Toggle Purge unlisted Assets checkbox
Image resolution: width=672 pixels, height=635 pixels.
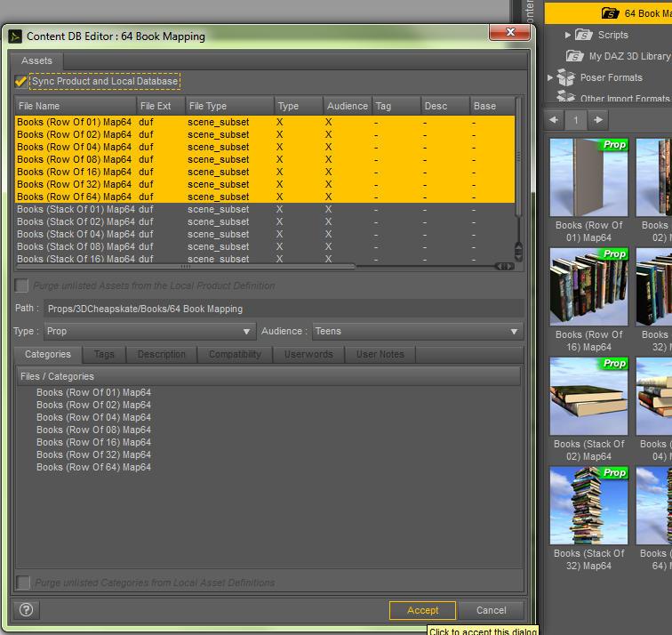[x=21, y=285]
